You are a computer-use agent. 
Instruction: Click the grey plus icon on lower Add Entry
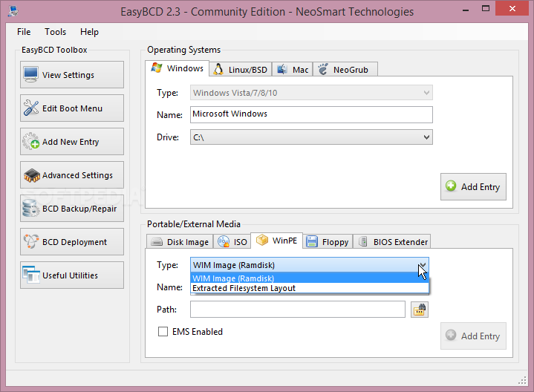click(451, 335)
